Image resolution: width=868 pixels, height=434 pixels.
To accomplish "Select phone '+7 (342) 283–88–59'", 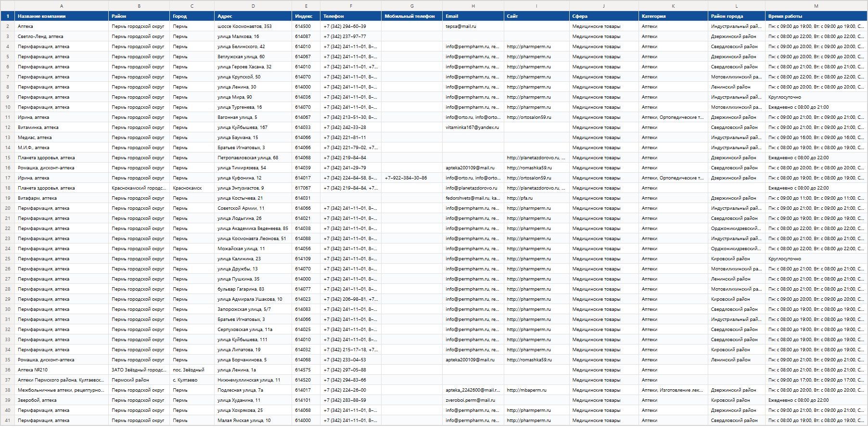I will 351,400.
